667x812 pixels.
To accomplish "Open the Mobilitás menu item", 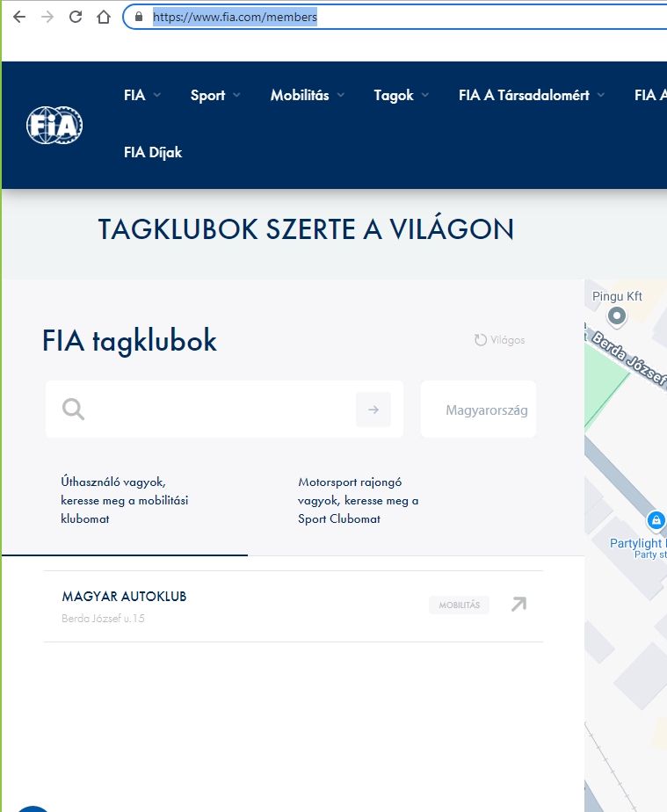I will pos(300,95).
